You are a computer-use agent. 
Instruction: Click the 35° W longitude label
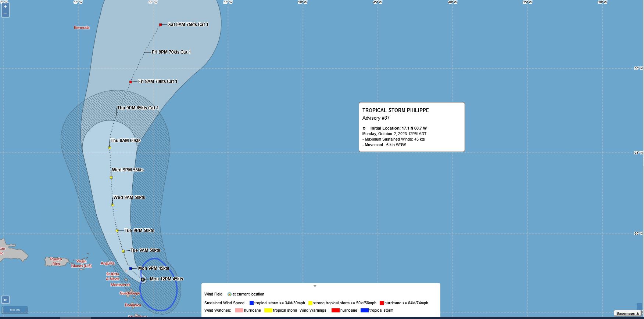527,2
